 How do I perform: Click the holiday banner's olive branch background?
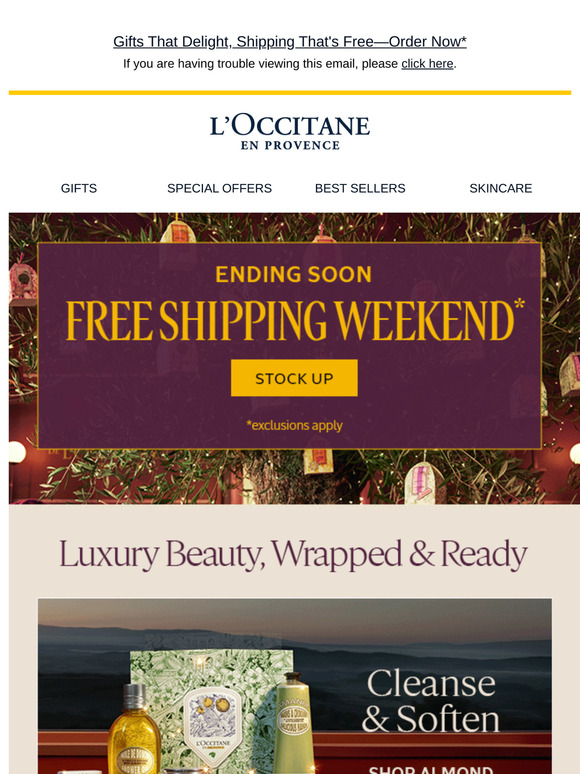point(294,476)
